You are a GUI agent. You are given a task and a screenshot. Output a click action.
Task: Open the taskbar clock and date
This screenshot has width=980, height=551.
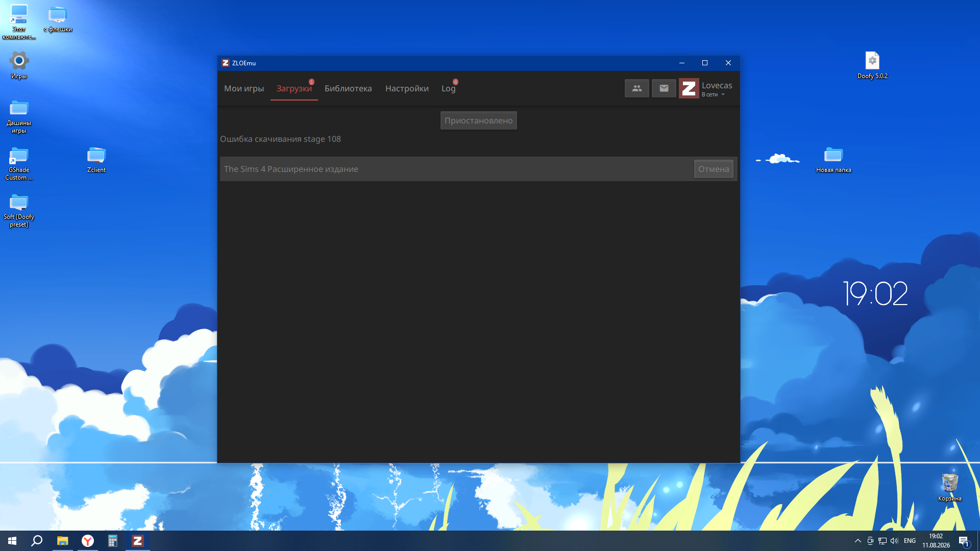point(936,541)
